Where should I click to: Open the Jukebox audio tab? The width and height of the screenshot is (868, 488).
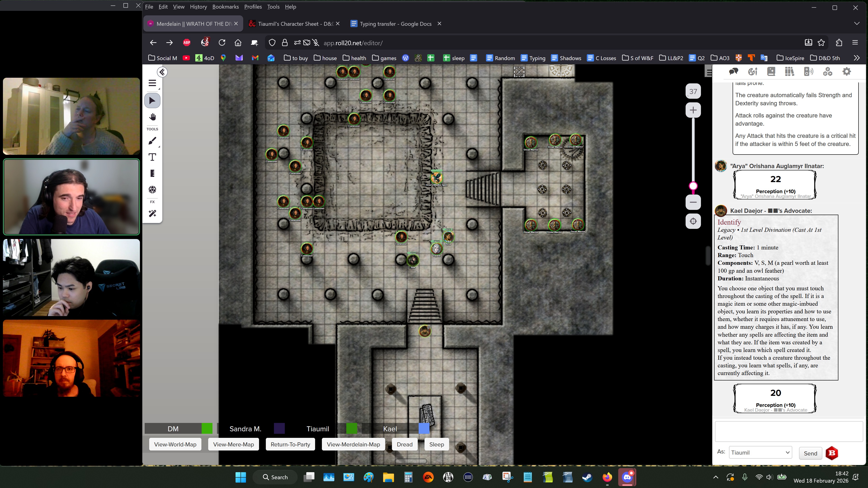pos(808,71)
